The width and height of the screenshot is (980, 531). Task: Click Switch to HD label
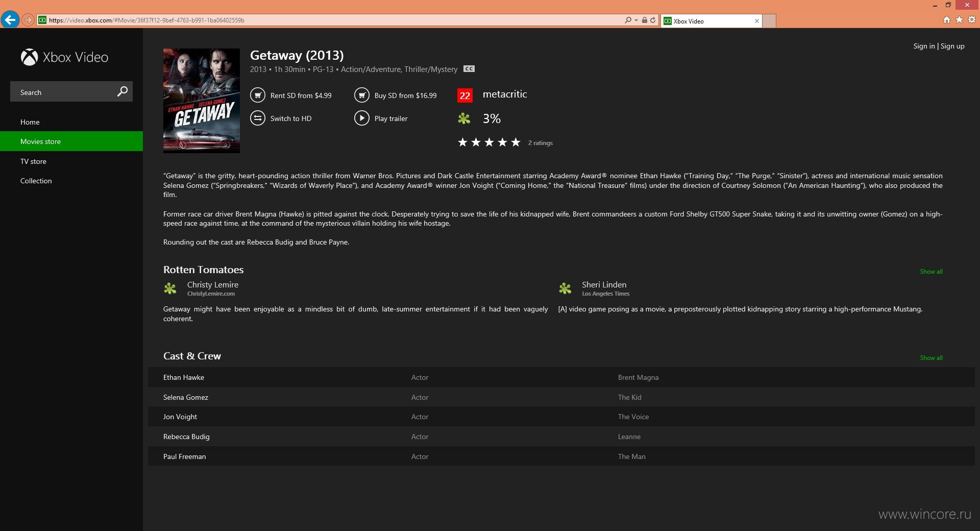[x=291, y=118]
